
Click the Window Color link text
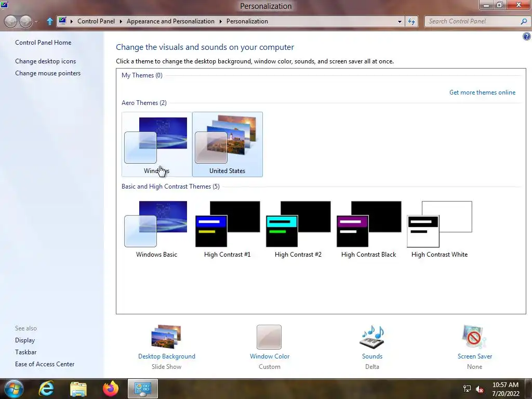pos(270,356)
